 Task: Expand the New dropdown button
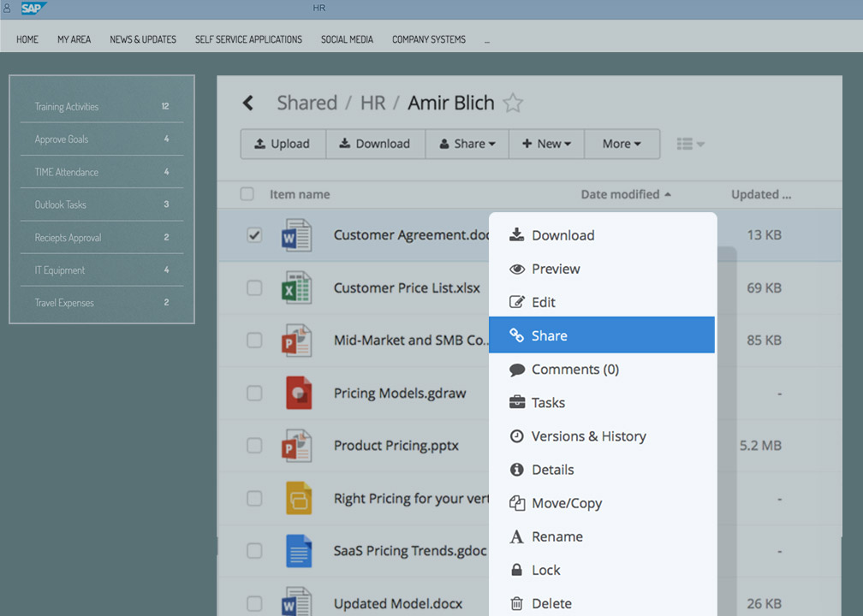pos(546,144)
